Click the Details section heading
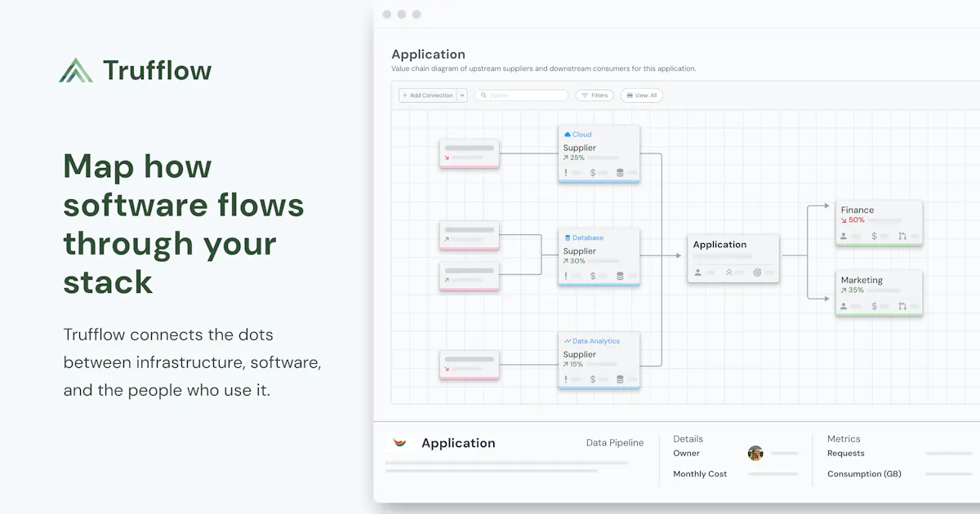980x514 pixels. 688,439
